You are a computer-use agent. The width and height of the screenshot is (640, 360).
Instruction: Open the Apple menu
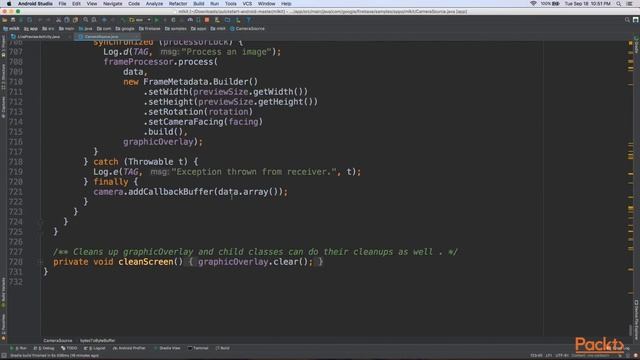[x=9, y=3]
